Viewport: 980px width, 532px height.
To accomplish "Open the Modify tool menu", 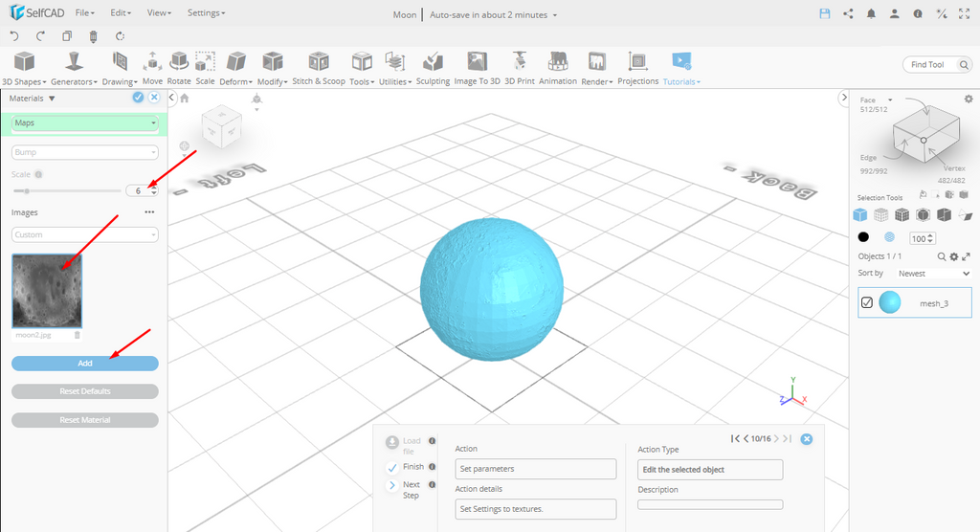I will 272,69.
